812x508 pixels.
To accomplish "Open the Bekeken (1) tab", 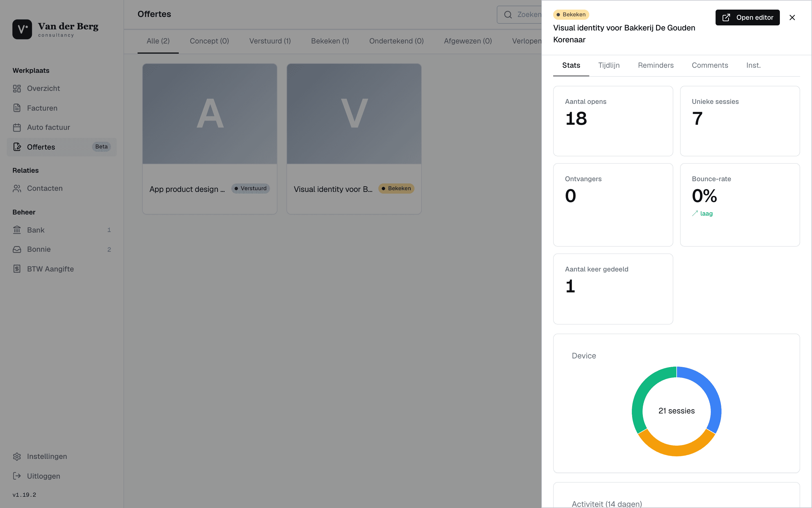I will click(x=330, y=41).
